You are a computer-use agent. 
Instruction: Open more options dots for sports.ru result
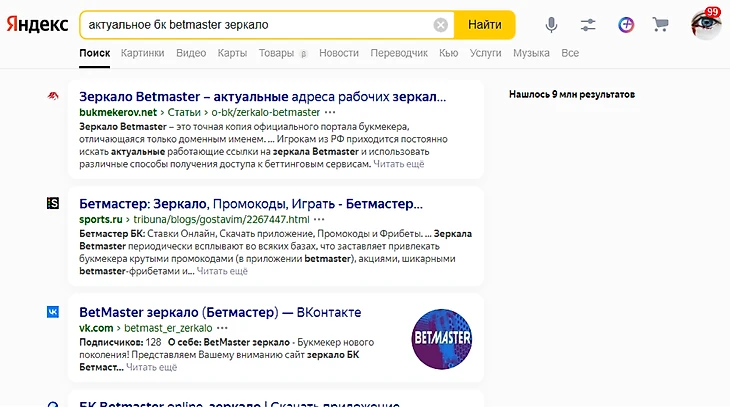319,219
